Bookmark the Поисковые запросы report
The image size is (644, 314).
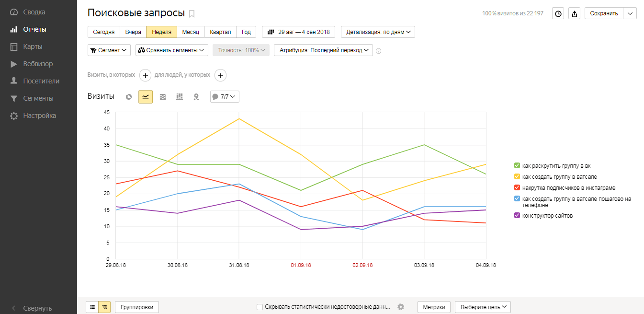click(192, 14)
